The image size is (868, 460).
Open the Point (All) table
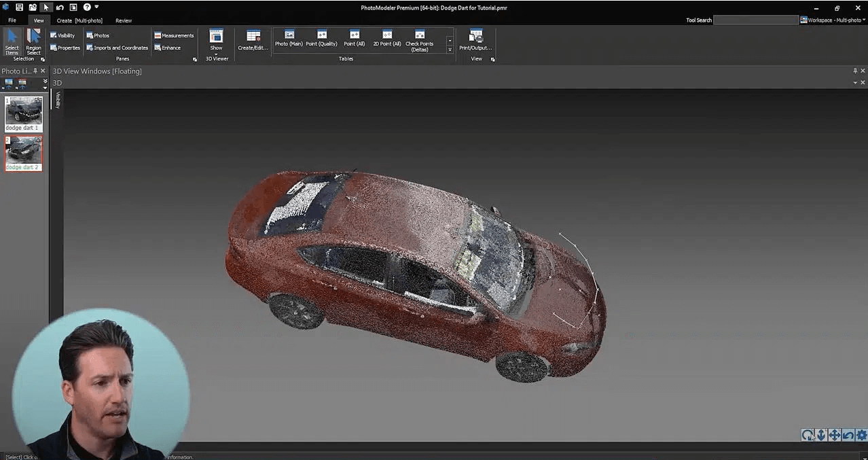355,39
